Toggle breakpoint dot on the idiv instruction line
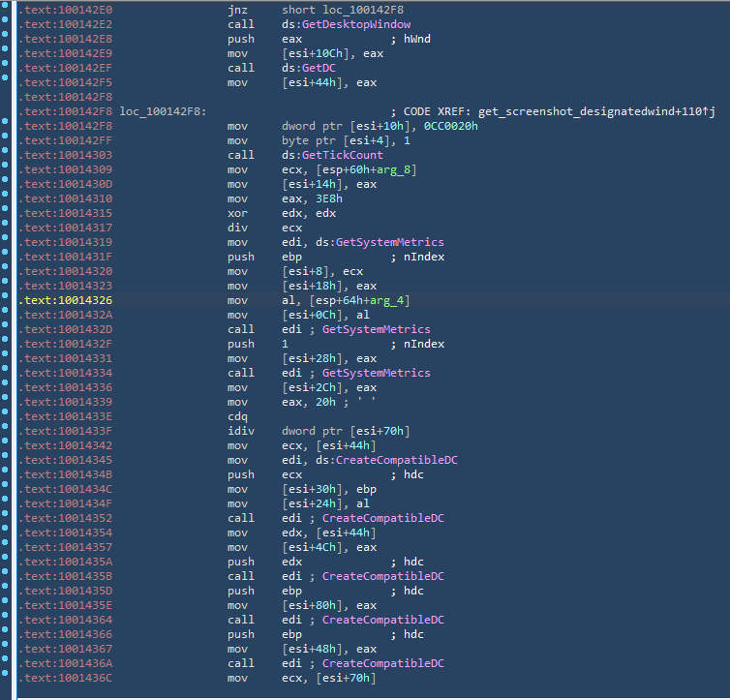Image resolution: width=730 pixels, height=700 pixels. (x=7, y=431)
